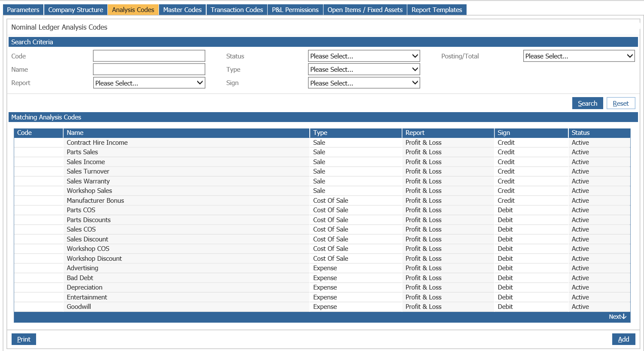Open the Open Items / Fixed Assets tab
The image size is (644, 351).
click(365, 9)
